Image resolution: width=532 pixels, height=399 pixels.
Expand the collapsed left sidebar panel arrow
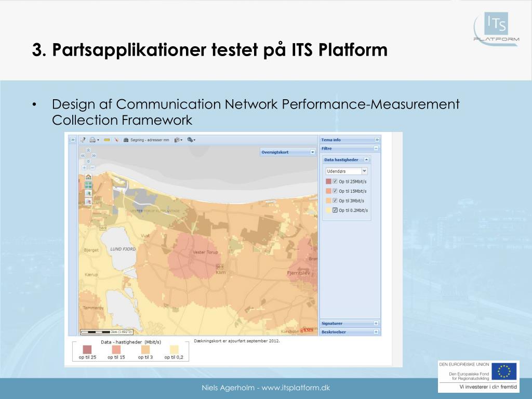[x=73, y=140]
